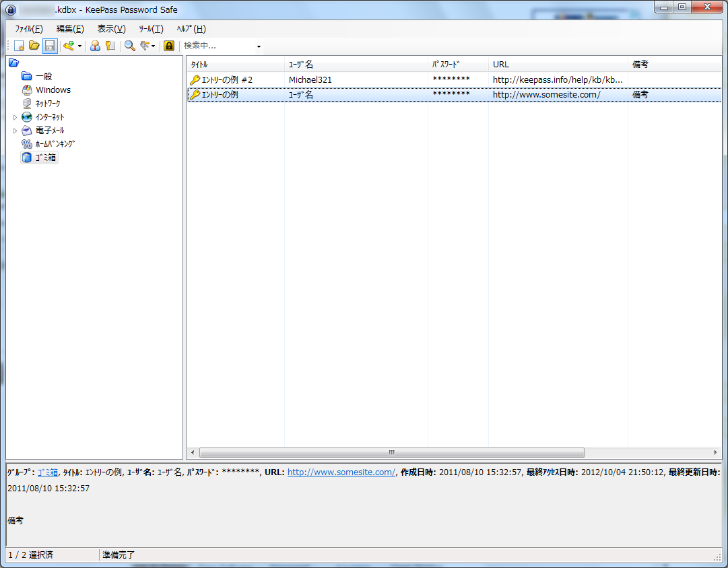728x568 pixels.
Task: Expand the インターネット group triangle
Action: [15, 117]
